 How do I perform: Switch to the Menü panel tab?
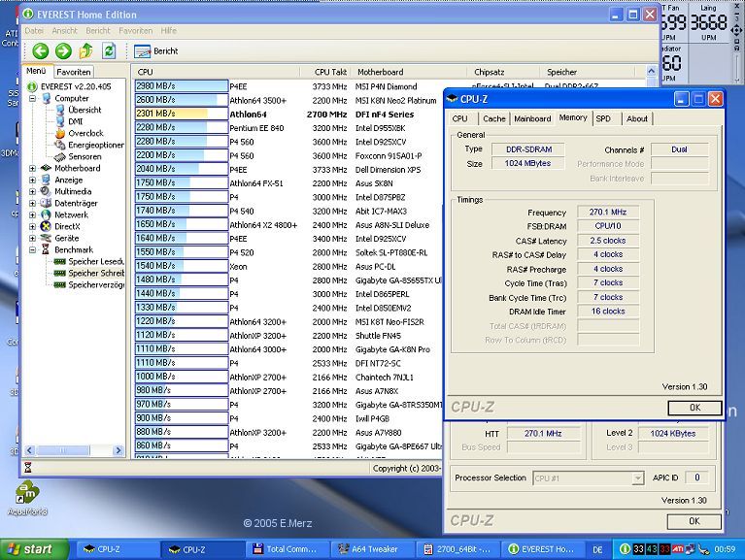click(36, 71)
